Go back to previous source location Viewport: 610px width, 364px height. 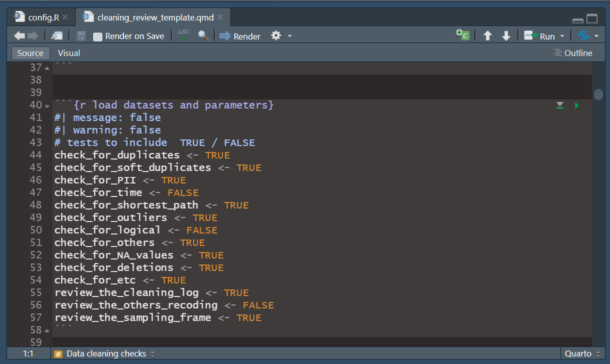tap(19, 36)
